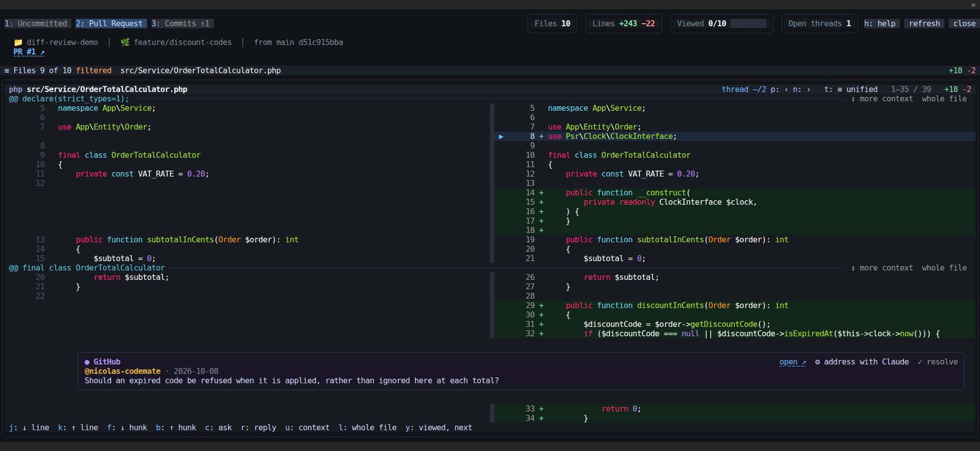Click the src/Service/OrderTotalCalculator.php file header
The width and height of the screenshot is (980, 451).
pos(107,90)
